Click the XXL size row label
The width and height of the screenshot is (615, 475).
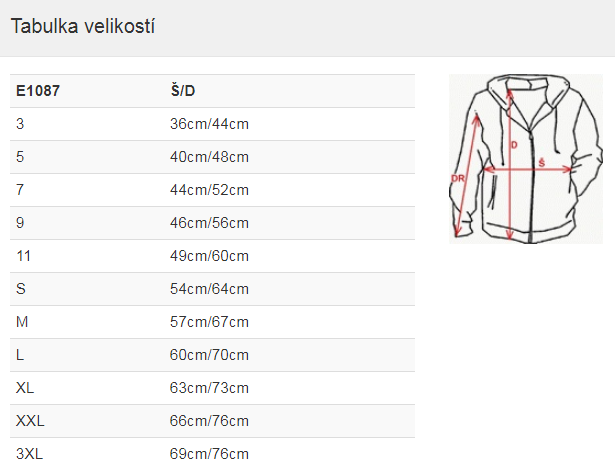(x=30, y=420)
